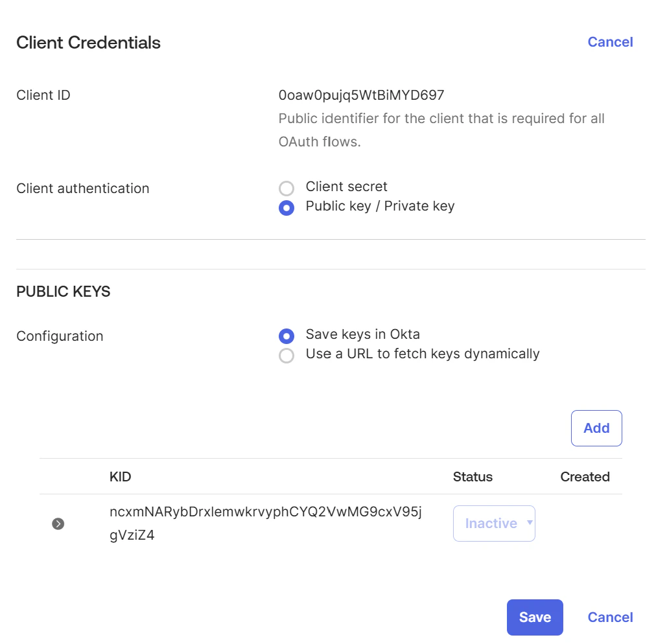Choose Use a URL to fetch keys dynamically
The image size is (656, 644).
point(287,355)
